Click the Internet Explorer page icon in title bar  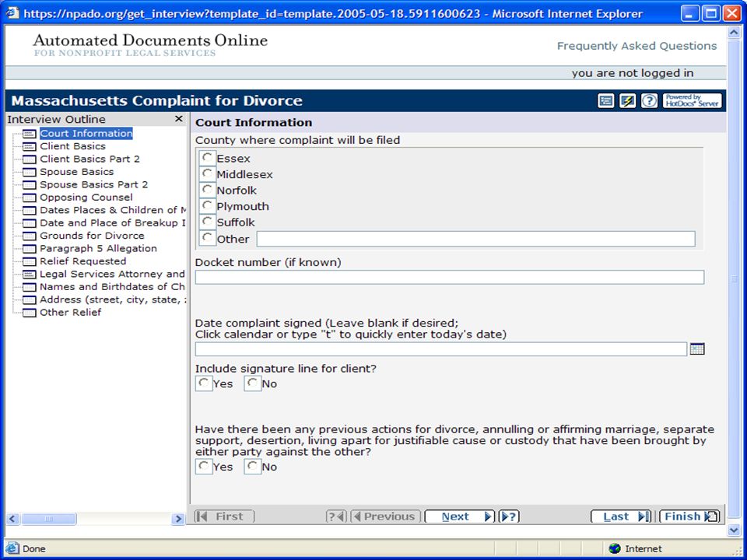tap(13, 13)
